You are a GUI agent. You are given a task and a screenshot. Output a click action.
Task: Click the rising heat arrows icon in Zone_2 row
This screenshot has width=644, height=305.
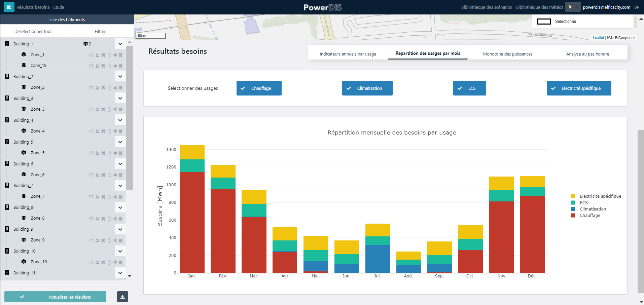(91, 88)
